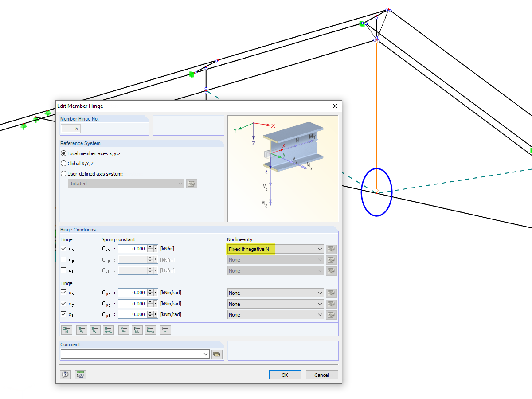Toggle the ux hinge checkbox
Image resolution: width=532 pixels, height=399 pixels.
point(63,249)
